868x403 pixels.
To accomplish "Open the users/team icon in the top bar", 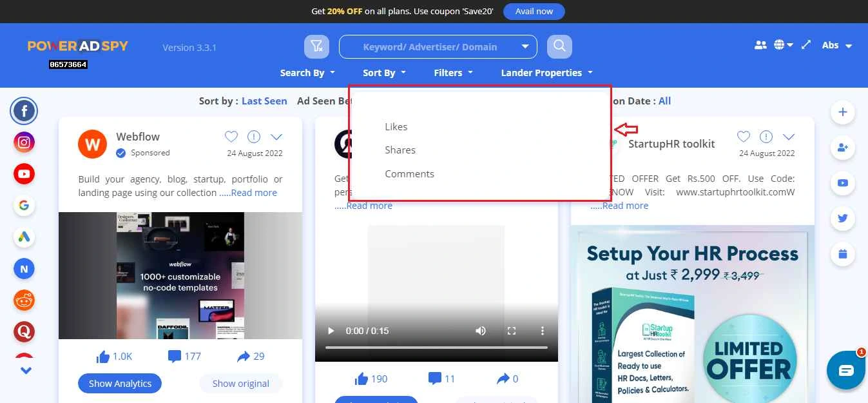I will pos(760,44).
